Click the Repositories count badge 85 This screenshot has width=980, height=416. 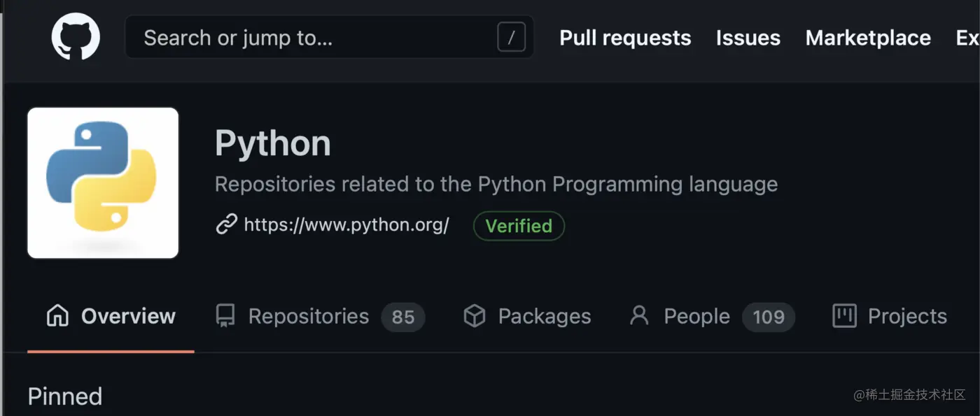(x=403, y=317)
